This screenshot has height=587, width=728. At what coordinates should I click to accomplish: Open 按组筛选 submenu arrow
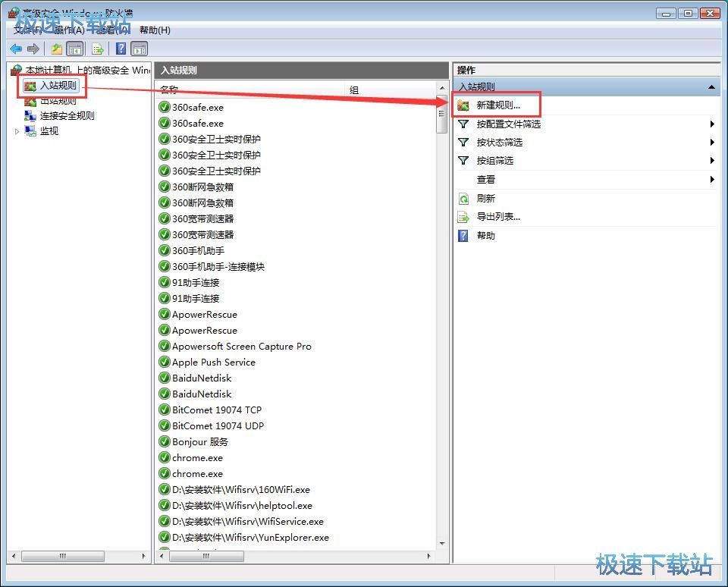[x=712, y=160]
